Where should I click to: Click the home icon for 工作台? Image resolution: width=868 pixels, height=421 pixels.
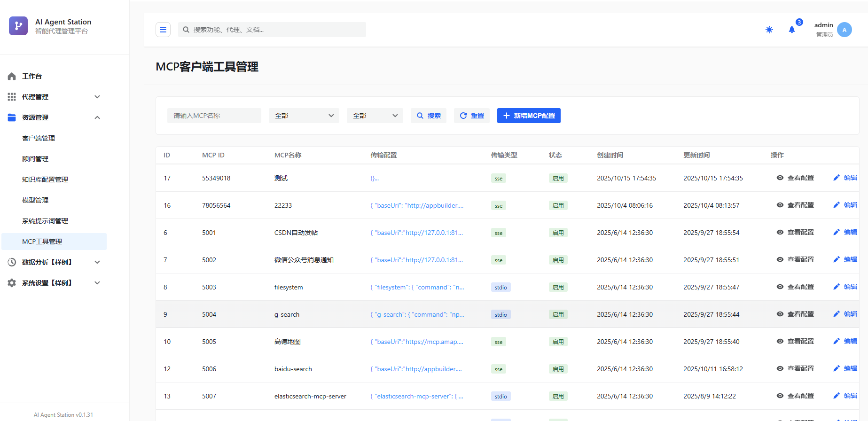pyautogui.click(x=12, y=76)
